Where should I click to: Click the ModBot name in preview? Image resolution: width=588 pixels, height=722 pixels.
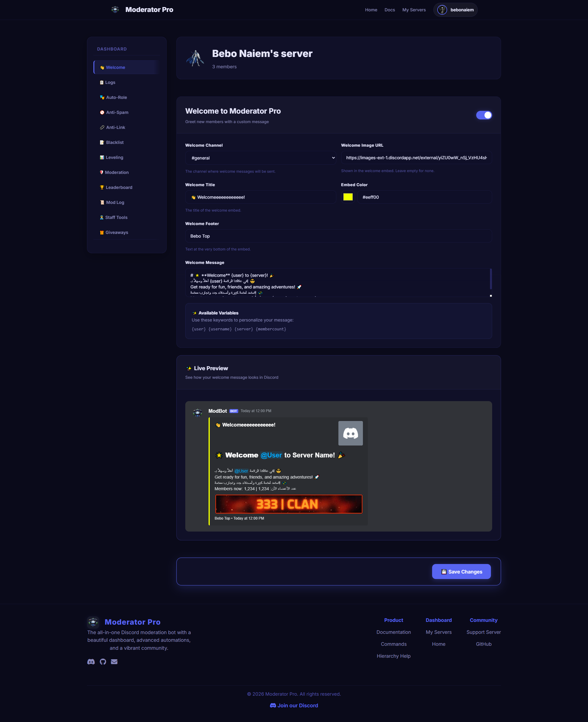217,411
